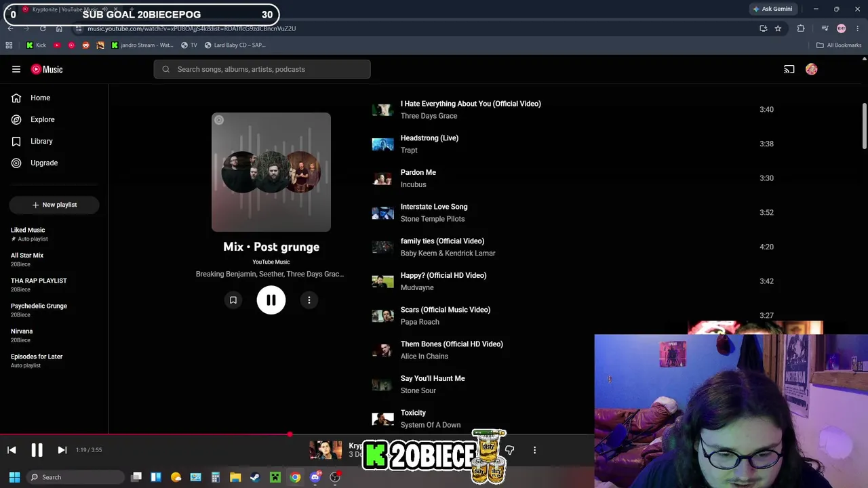868x488 pixels.
Task: Click the taskbar Search box
Action: click(75, 477)
